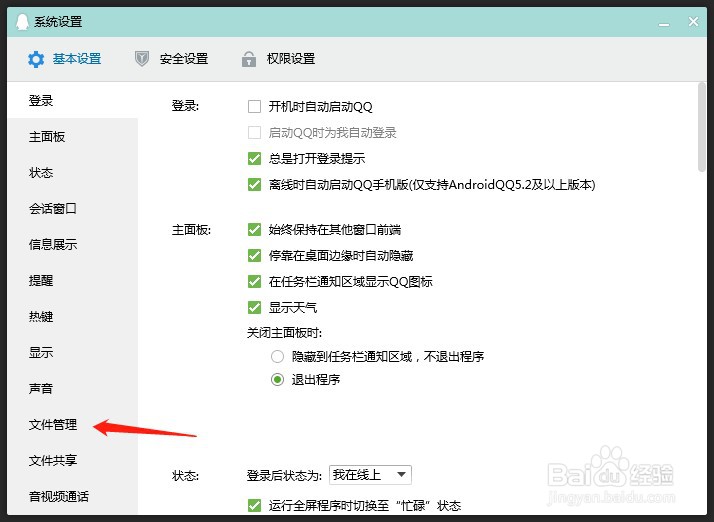This screenshot has height=522, width=714.
Task: Click the disabled 启动QQ时为我自动登录 checkbox
Action: pos(254,133)
